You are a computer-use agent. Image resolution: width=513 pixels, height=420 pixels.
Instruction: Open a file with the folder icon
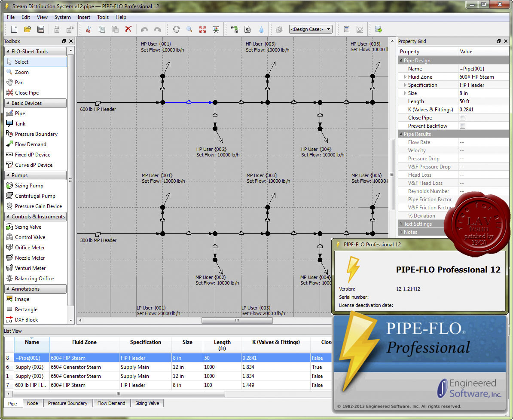tap(27, 30)
